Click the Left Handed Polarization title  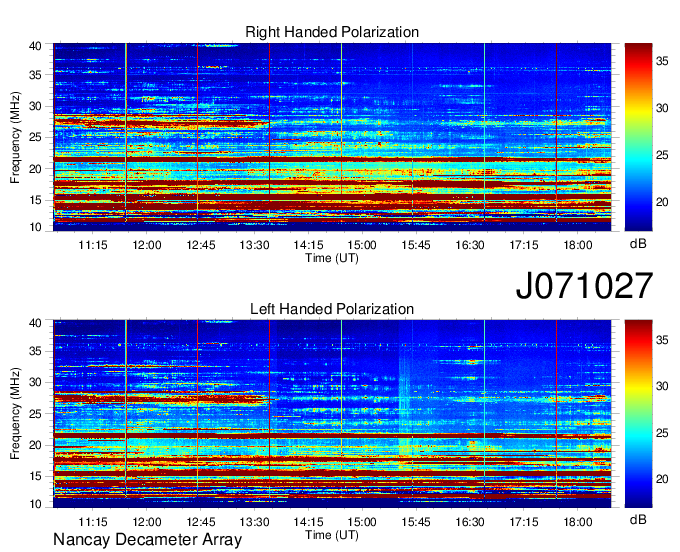point(332,309)
